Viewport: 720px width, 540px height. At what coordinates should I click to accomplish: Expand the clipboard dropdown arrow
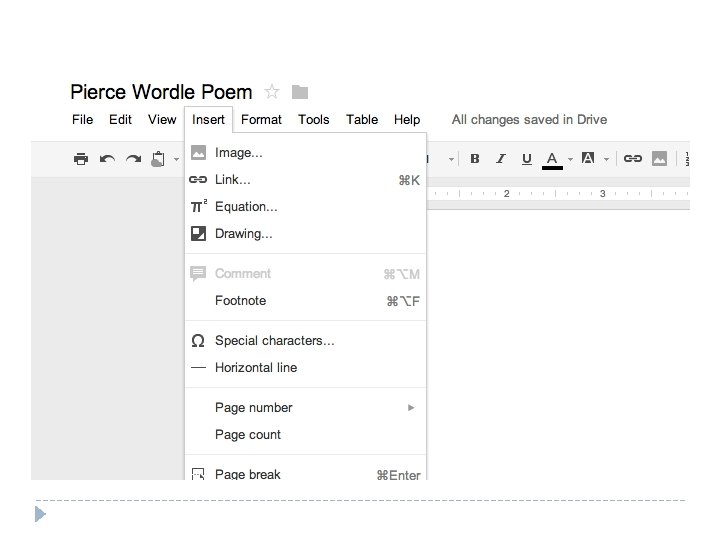pos(176,160)
